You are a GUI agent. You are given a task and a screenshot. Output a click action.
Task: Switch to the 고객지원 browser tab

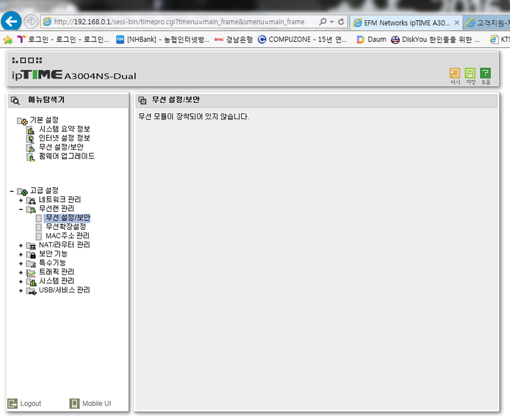[x=487, y=23]
